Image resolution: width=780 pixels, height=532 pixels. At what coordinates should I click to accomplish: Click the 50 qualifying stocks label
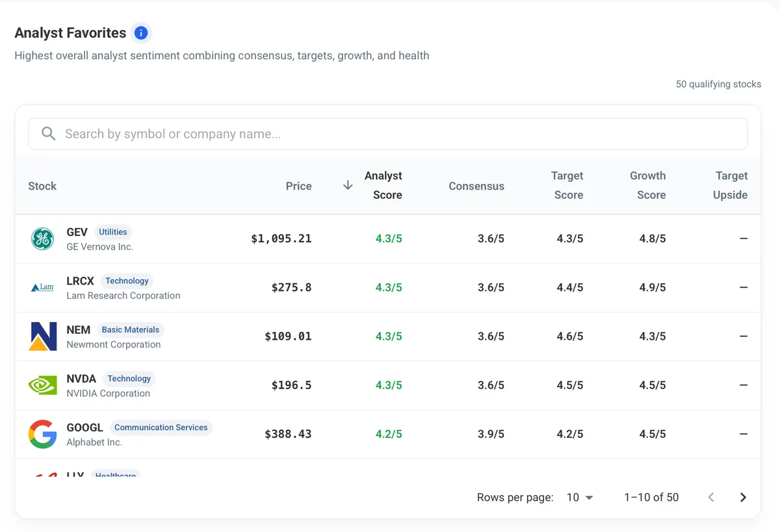click(x=718, y=84)
